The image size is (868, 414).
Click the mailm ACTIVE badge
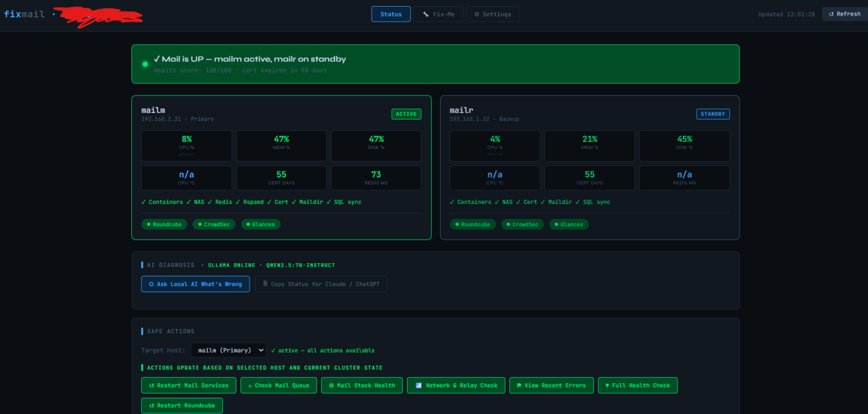click(406, 114)
